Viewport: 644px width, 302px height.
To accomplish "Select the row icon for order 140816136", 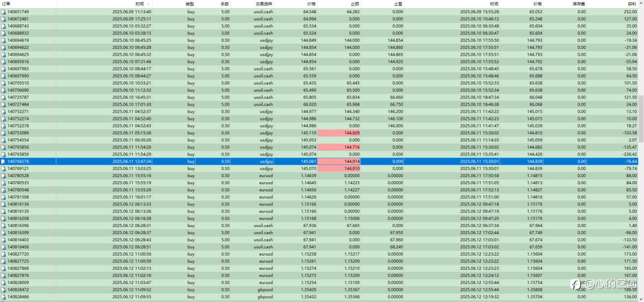I will [x=3, y=204].
